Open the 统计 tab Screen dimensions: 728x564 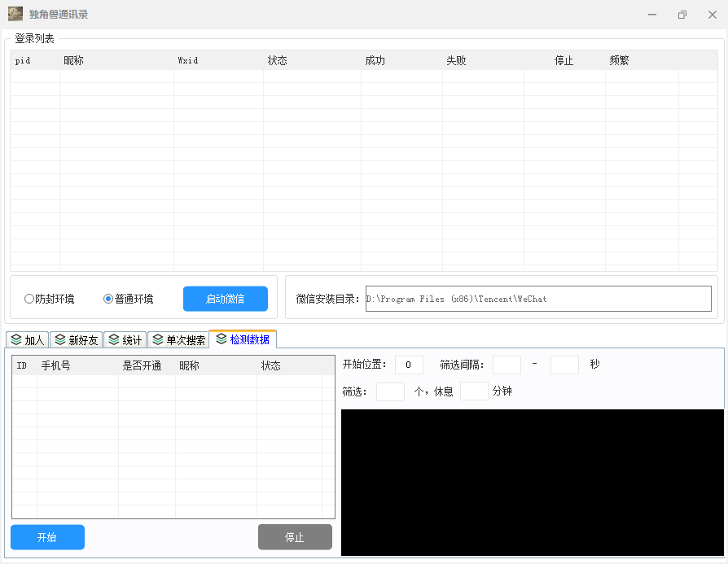pos(125,340)
